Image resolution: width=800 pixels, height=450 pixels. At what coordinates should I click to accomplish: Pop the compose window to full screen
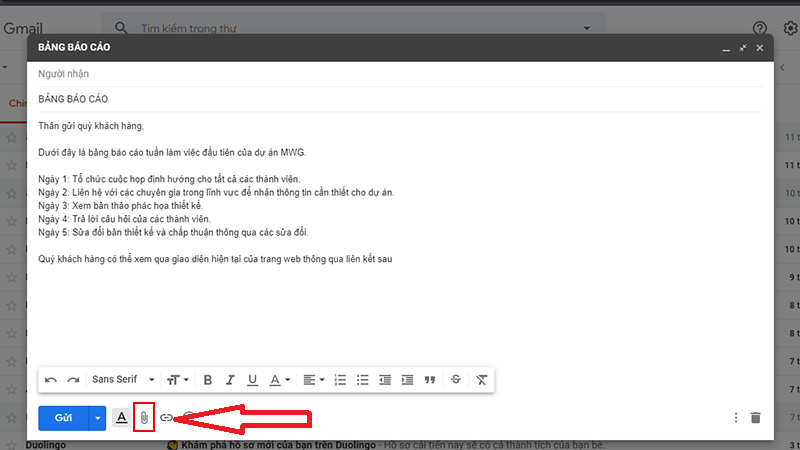click(x=743, y=47)
